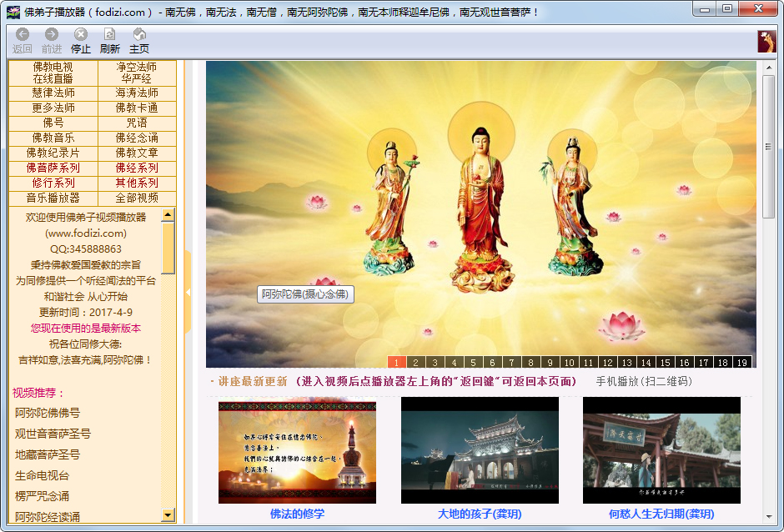Image resolution: width=784 pixels, height=532 pixels.
Task: Open 佛教电视在线直播 menu entry
Action: (53, 73)
